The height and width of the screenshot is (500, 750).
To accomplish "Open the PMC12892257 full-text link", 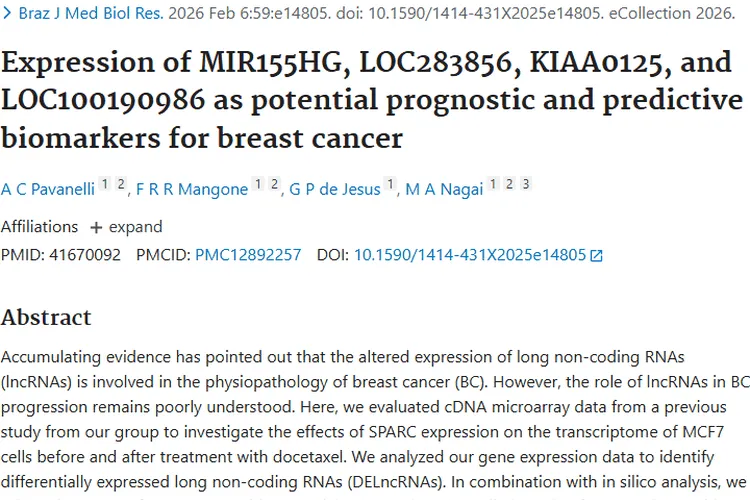I will coord(248,255).
